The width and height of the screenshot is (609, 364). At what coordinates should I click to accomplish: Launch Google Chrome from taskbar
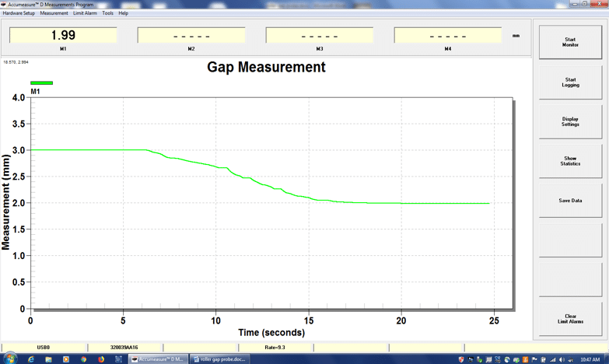[83, 359]
